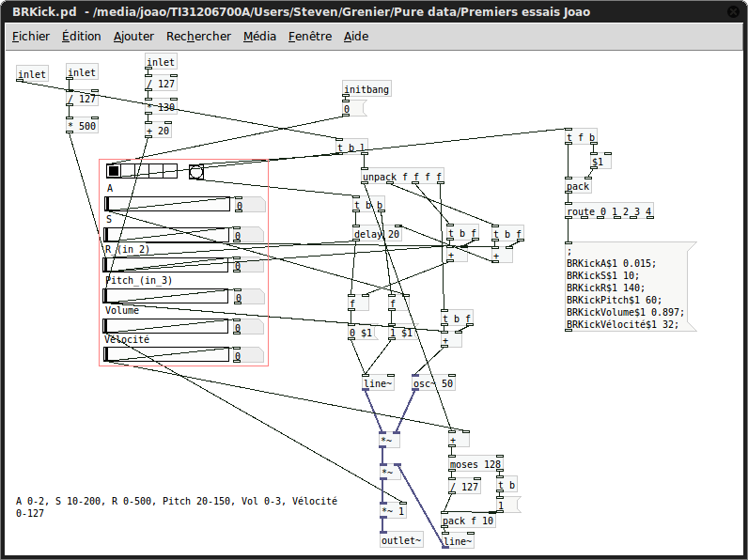Select the first filled radio cell
The height and width of the screenshot is (560, 748).
point(114,171)
